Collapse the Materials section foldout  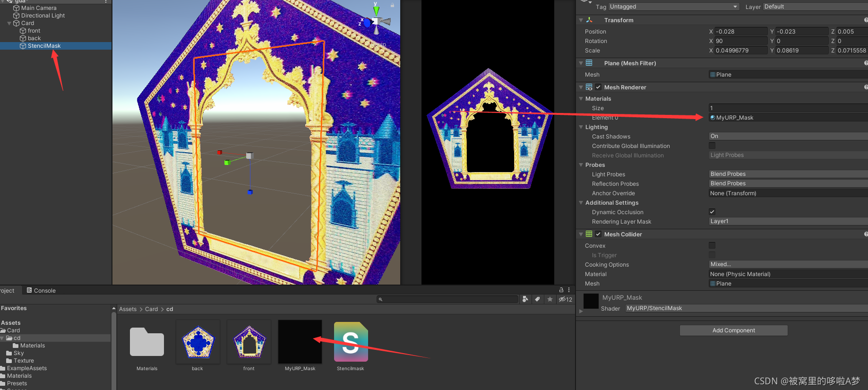pos(581,99)
